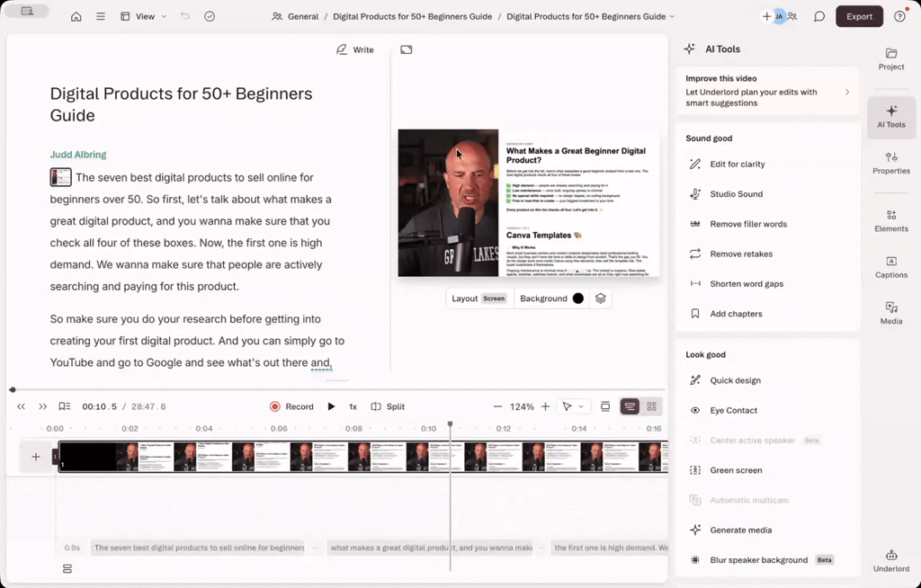
Task: Click the undo arrow icon
Action: 185,16
